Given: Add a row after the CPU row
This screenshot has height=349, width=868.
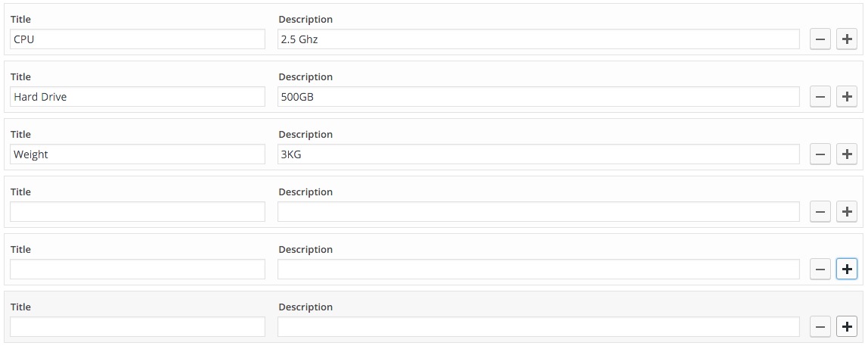Looking at the screenshot, I should pos(847,39).
